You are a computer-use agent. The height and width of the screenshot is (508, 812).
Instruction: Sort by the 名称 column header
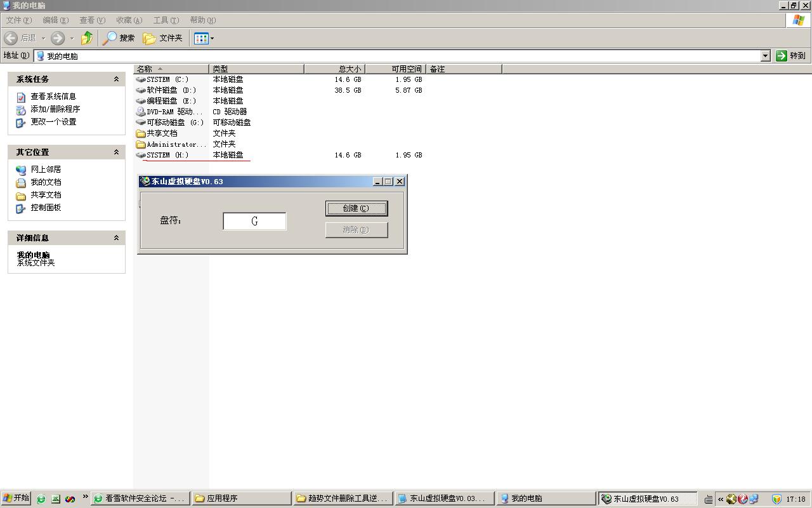(x=171, y=69)
